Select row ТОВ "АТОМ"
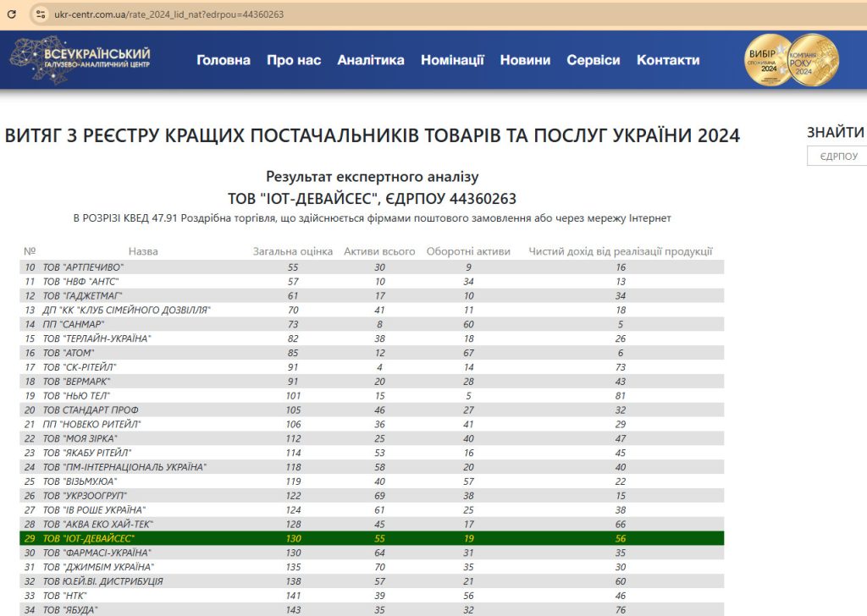The height and width of the screenshot is (616, 867). pos(372,353)
